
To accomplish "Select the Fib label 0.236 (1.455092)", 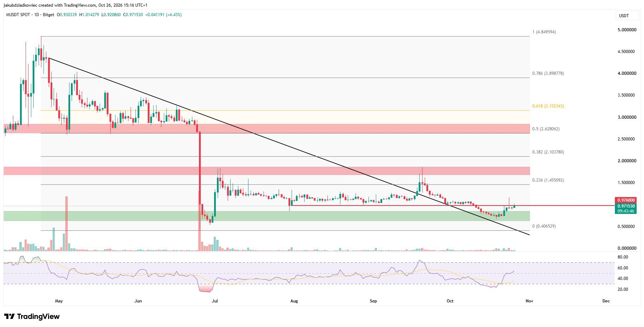I will tap(548, 180).
